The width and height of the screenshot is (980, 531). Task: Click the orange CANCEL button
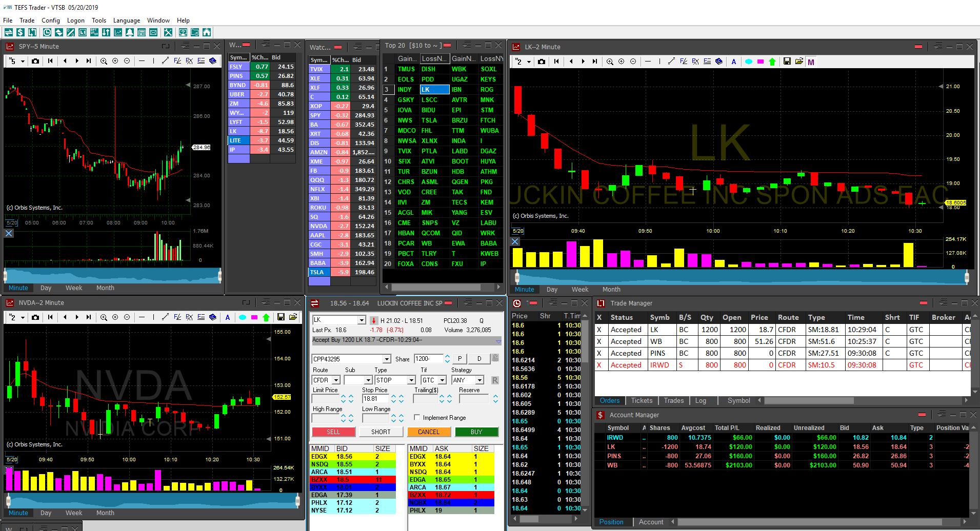(429, 432)
